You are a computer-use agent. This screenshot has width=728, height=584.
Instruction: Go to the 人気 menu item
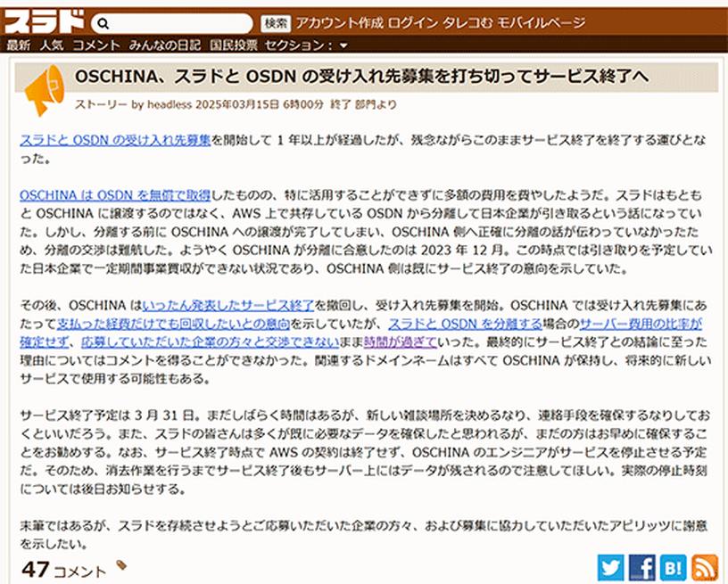[51, 45]
